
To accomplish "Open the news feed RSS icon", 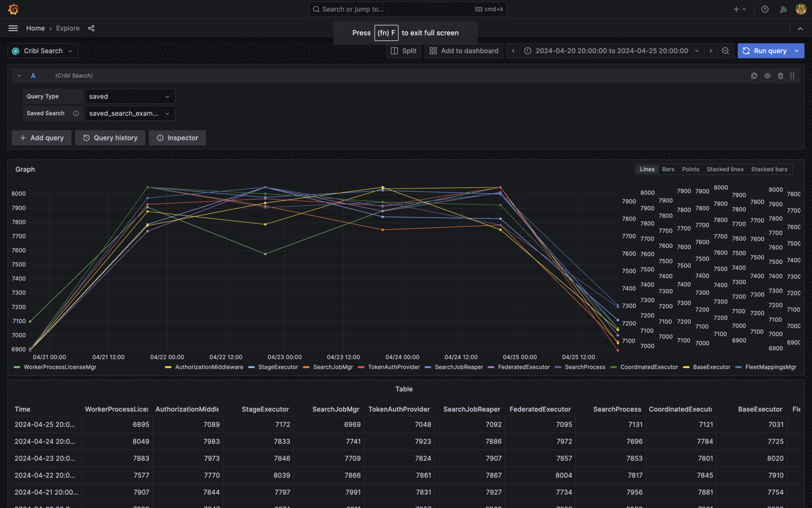I will (783, 9).
